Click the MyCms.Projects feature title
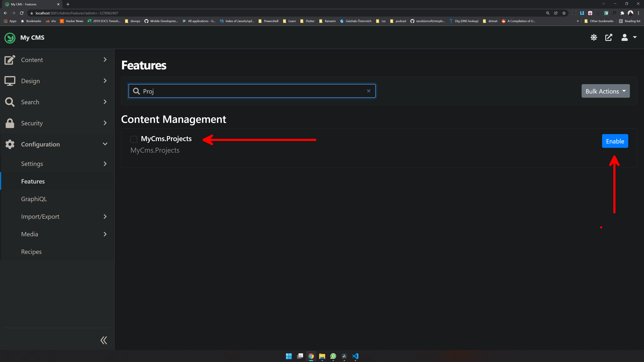This screenshot has width=644, height=362. [166, 139]
